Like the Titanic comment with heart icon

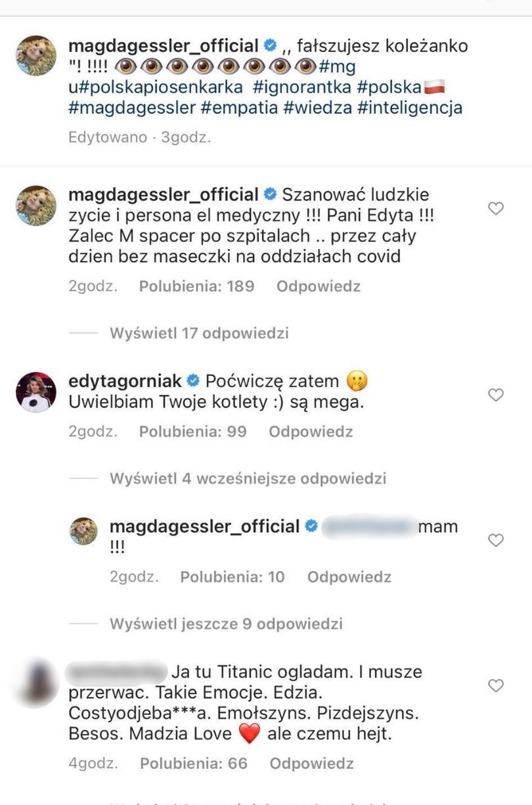[497, 686]
